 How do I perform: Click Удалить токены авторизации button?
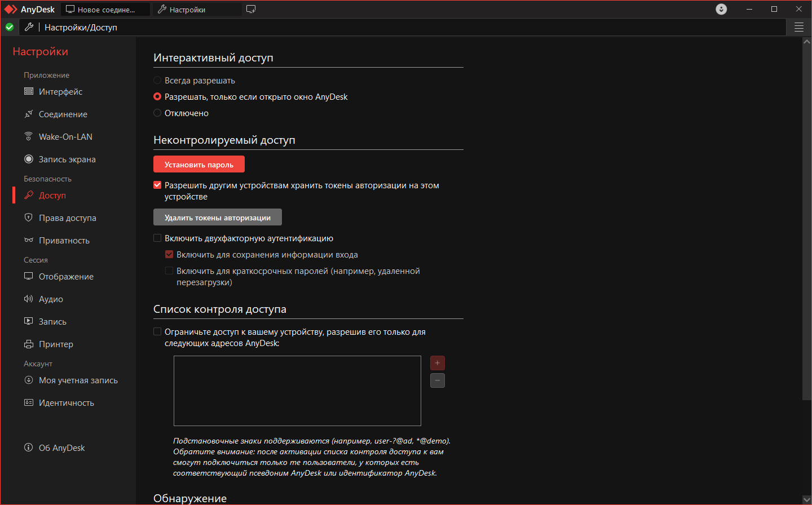218,217
